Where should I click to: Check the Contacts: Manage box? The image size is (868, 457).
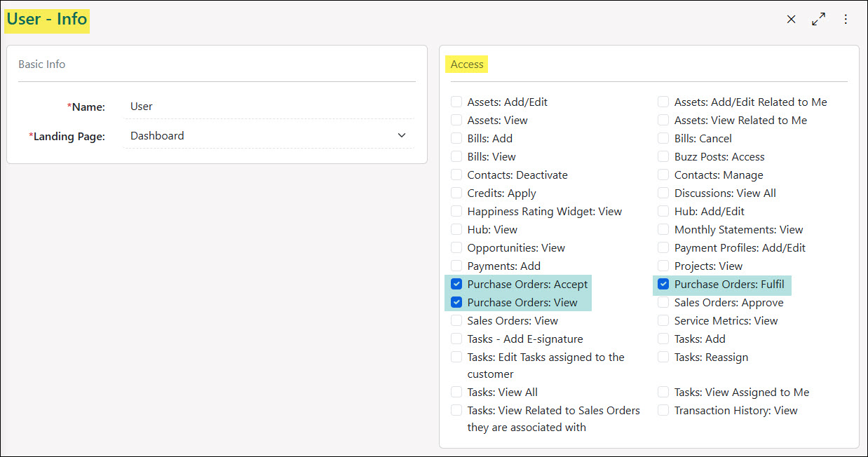coord(663,175)
